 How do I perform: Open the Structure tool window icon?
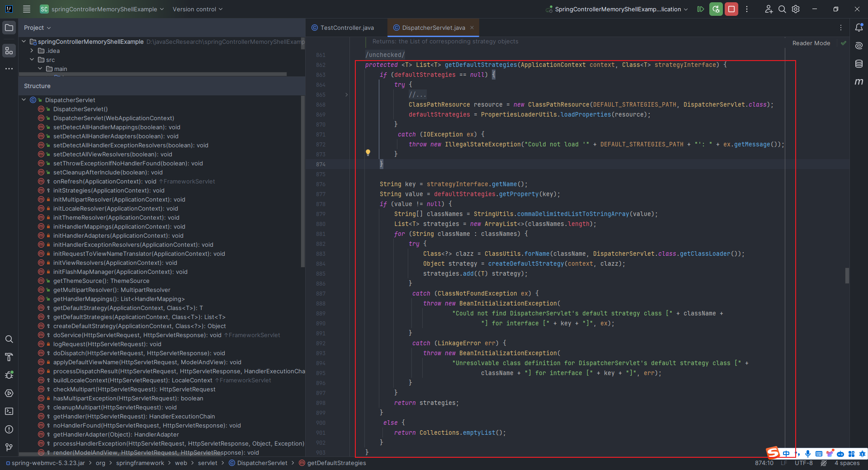(9, 51)
